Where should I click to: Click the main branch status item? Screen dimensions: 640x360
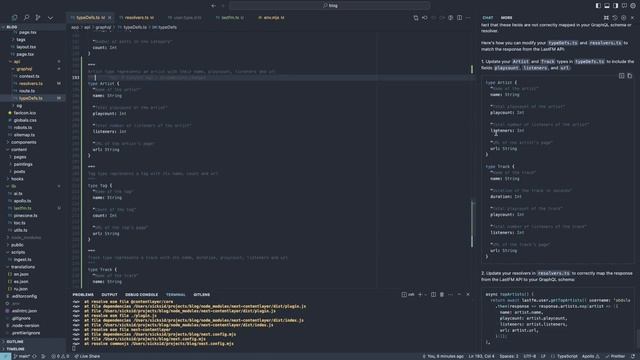22,356
